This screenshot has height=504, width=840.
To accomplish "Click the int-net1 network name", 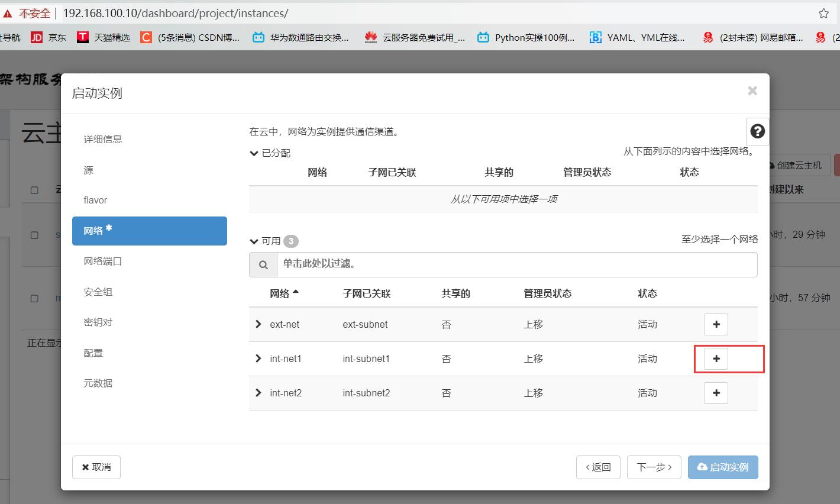I will [x=286, y=358].
